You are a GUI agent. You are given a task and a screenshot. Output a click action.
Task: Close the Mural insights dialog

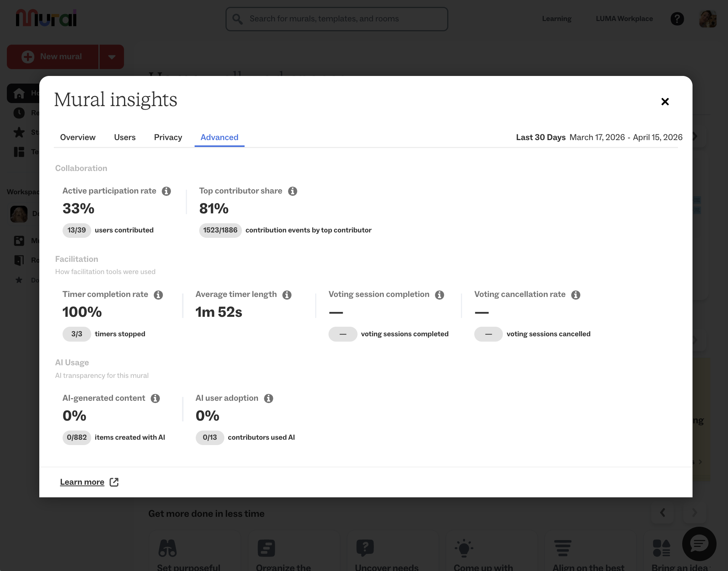[x=665, y=102]
